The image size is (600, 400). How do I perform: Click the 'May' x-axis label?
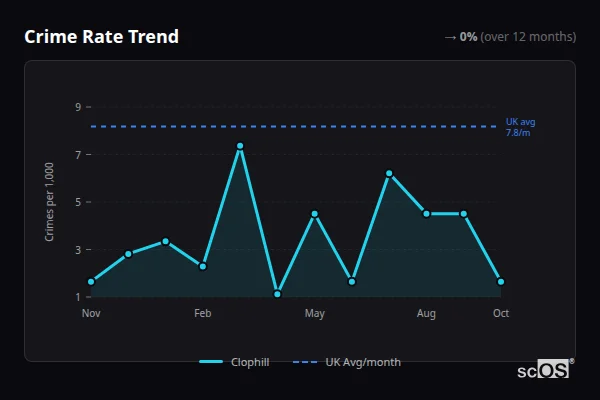tap(315, 313)
